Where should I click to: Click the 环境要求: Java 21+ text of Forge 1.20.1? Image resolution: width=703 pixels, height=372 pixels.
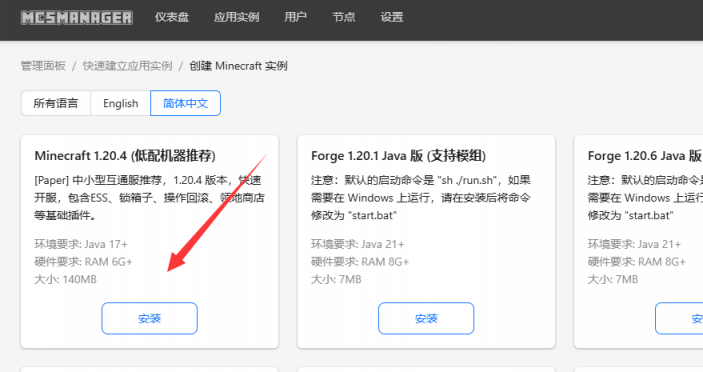358,244
